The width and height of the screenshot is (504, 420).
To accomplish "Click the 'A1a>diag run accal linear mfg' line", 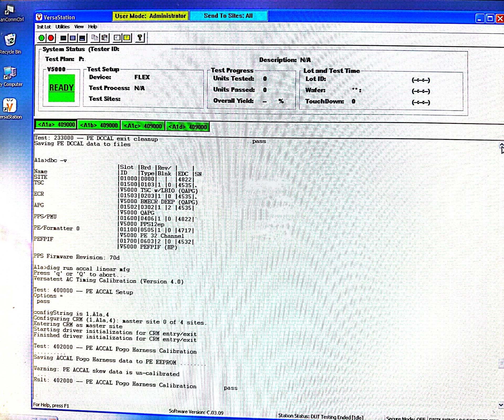I will coord(82,268).
